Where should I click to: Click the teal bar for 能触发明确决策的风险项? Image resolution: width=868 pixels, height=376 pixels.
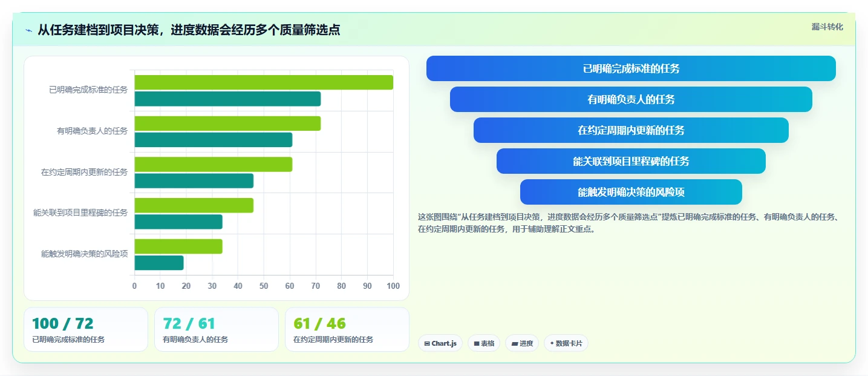(x=159, y=263)
